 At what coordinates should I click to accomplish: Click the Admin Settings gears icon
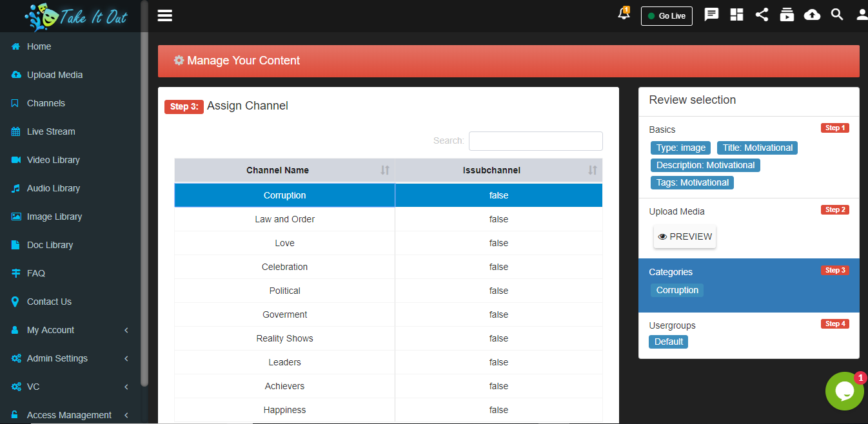[x=16, y=358]
